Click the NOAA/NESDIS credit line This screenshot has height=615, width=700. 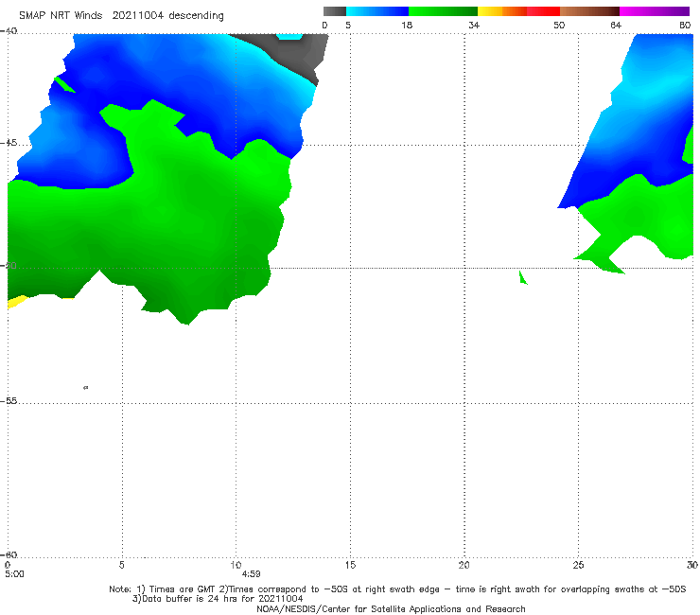click(x=391, y=608)
